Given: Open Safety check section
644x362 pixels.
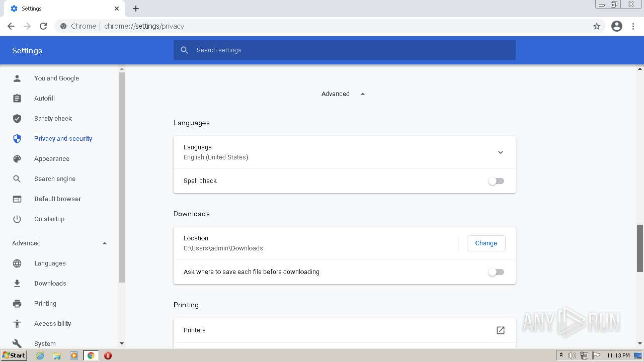Looking at the screenshot, I should click(x=53, y=118).
